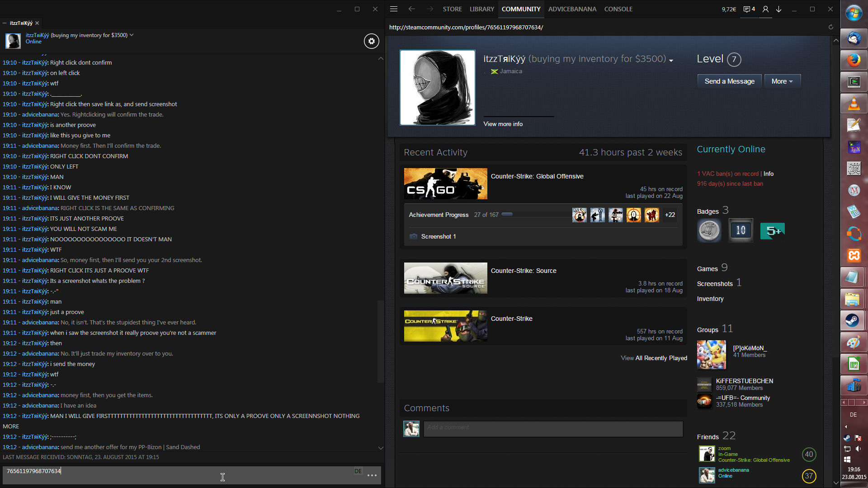Open downloads arrow icon
This screenshot has width=868, height=488.
point(779,9)
